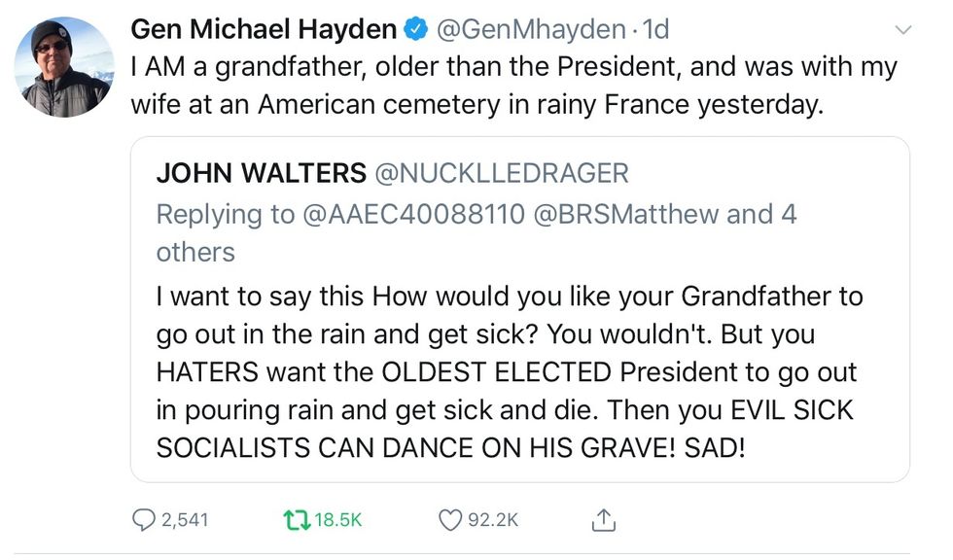953x560 pixels.
Task: Open JOHN WALTERS profile from quoted tweet
Action: point(261,173)
